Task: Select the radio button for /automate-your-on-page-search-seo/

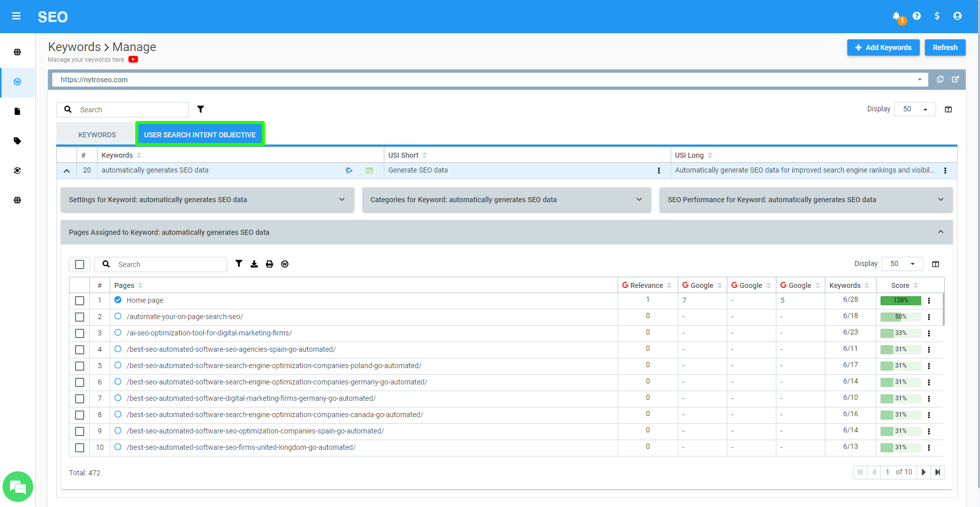Action: (x=118, y=317)
